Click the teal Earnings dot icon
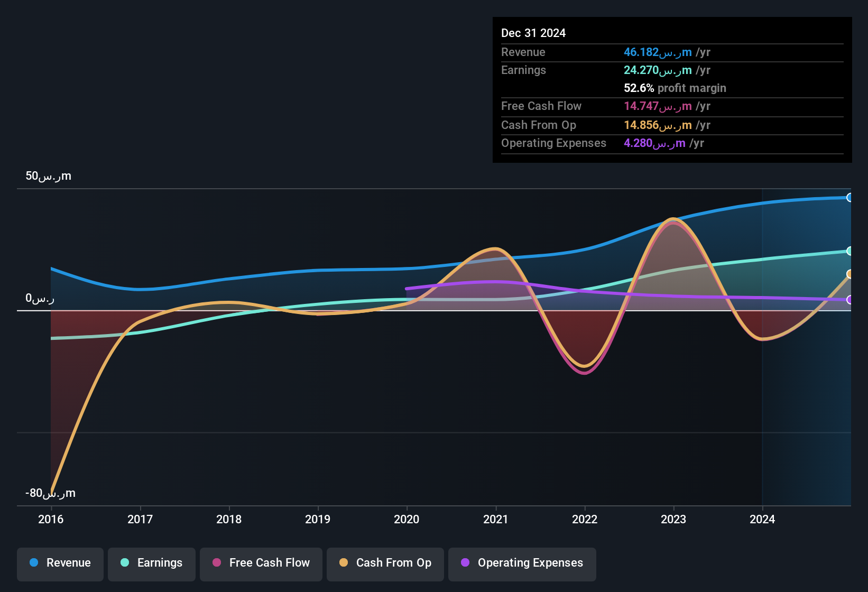The height and width of the screenshot is (592, 868). point(125,563)
